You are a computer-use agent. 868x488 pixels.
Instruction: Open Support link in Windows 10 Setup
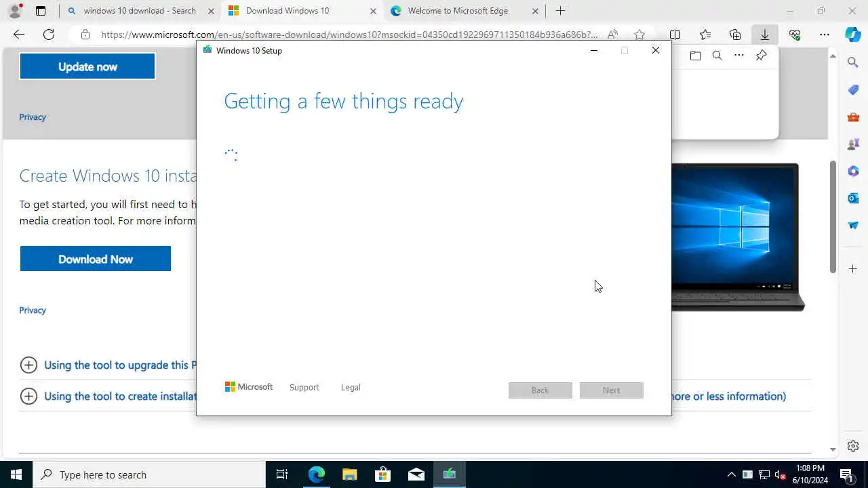[304, 388]
